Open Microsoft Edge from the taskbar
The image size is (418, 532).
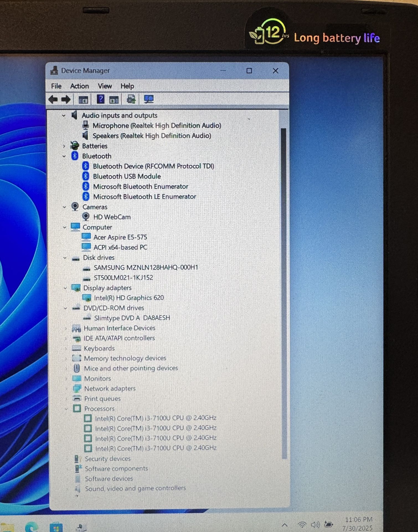[31, 526]
